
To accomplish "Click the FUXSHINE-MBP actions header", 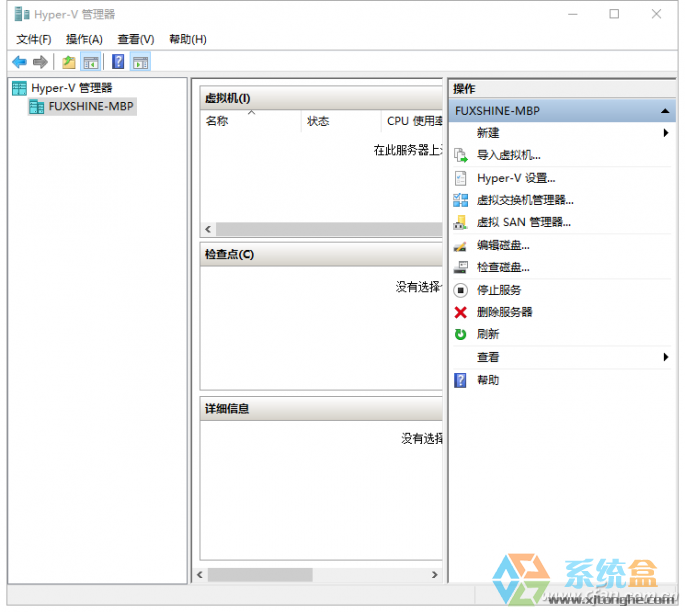I will pos(562,111).
